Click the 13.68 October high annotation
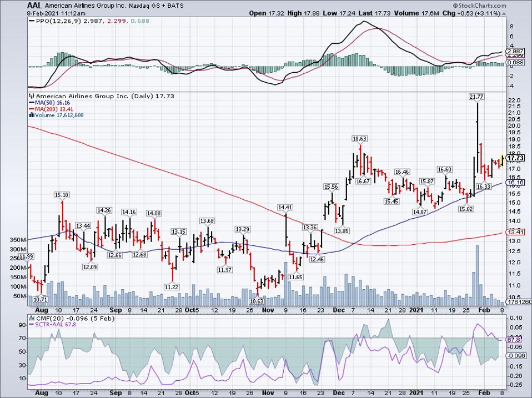The width and height of the screenshot is (532, 398). (x=207, y=221)
